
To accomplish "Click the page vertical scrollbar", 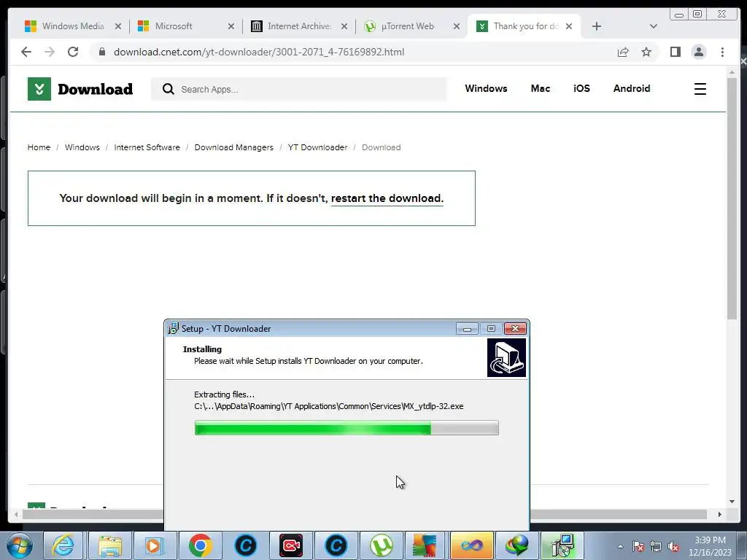I will (732, 198).
